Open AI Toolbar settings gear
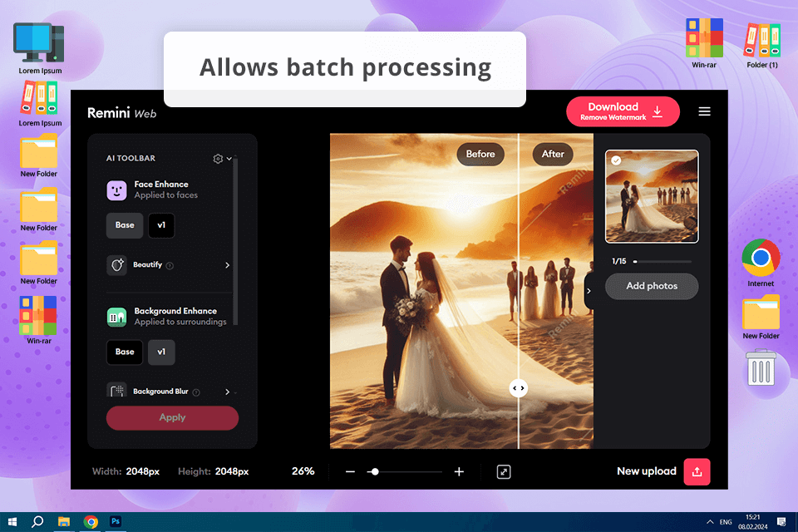 [x=218, y=158]
